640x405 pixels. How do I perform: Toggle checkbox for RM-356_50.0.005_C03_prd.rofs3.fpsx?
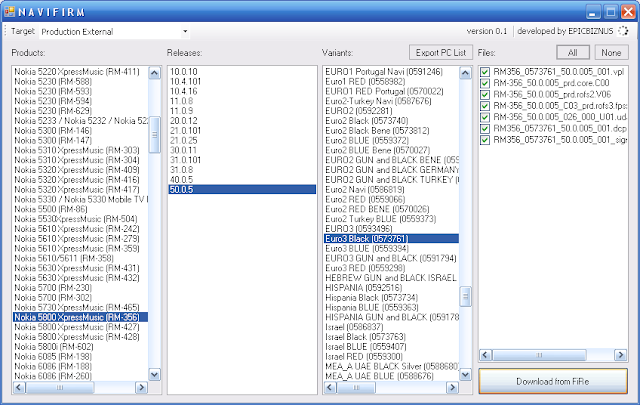tap(484, 106)
